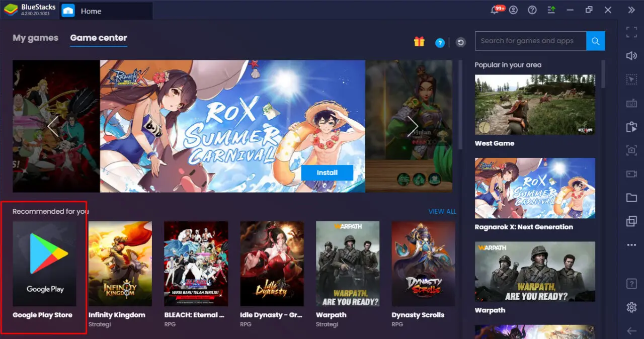Image resolution: width=644 pixels, height=339 pixels.
Task: Open the Dynasty Scrolls game tile
Action: pyautogui.click(x=424, y=264)
